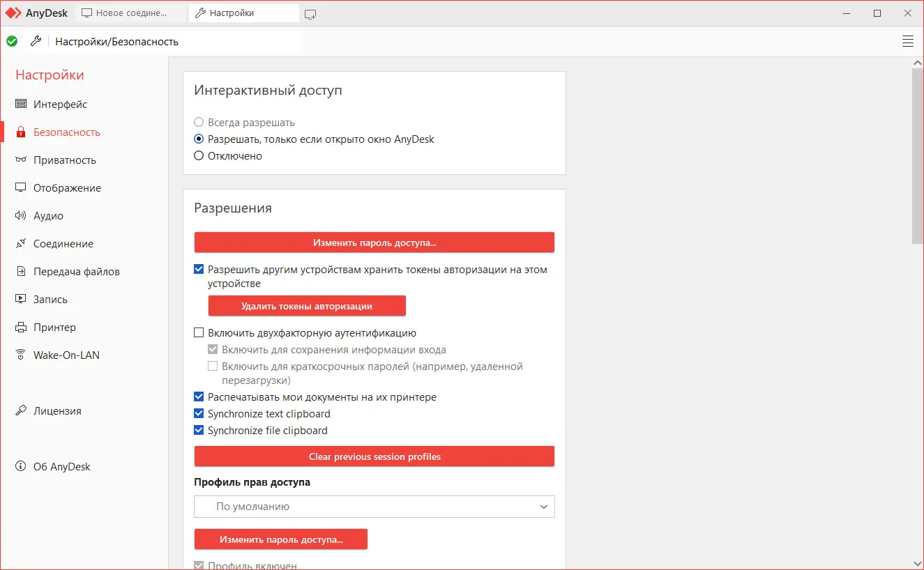Click the printer icon for Принтер
Viewport: 924px width, 570px height.
click(21, 327)
